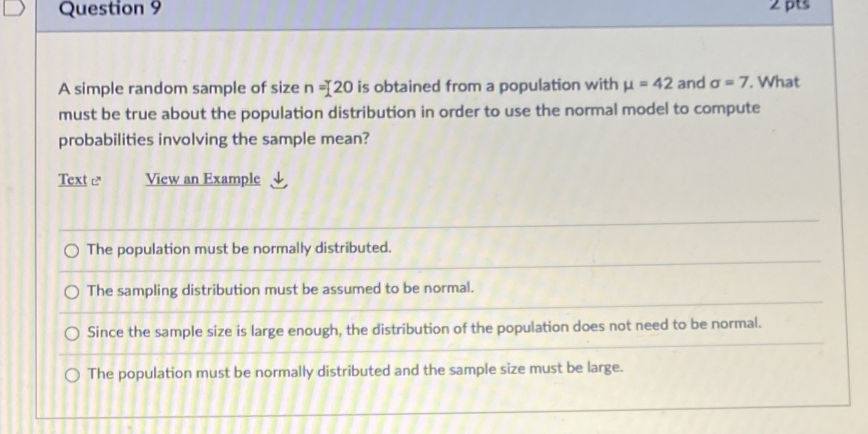Open the View an Example link

[x=202, y=179]
